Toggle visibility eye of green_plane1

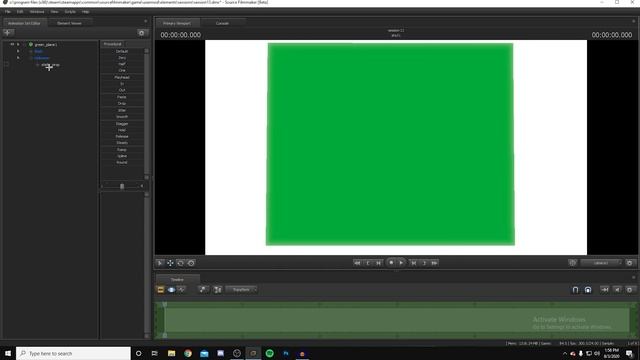pyautogui.click(x=12, y=44)
